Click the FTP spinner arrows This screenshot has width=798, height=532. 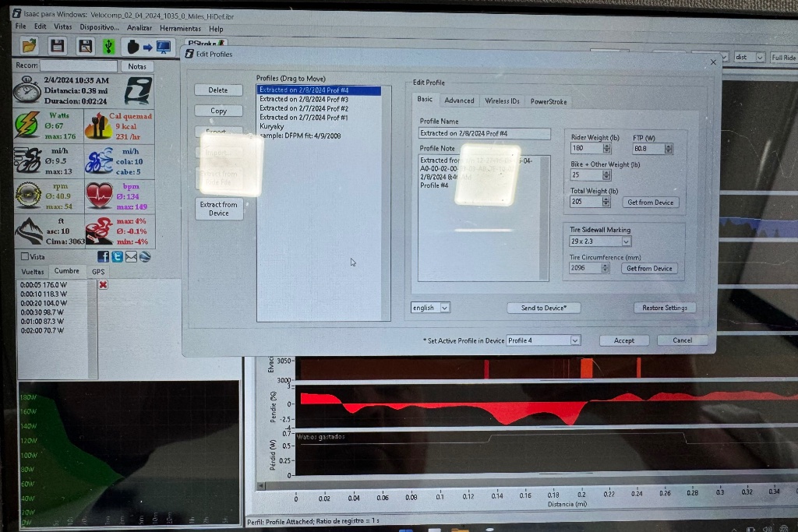pyautogui.click(x=668, y=149)
